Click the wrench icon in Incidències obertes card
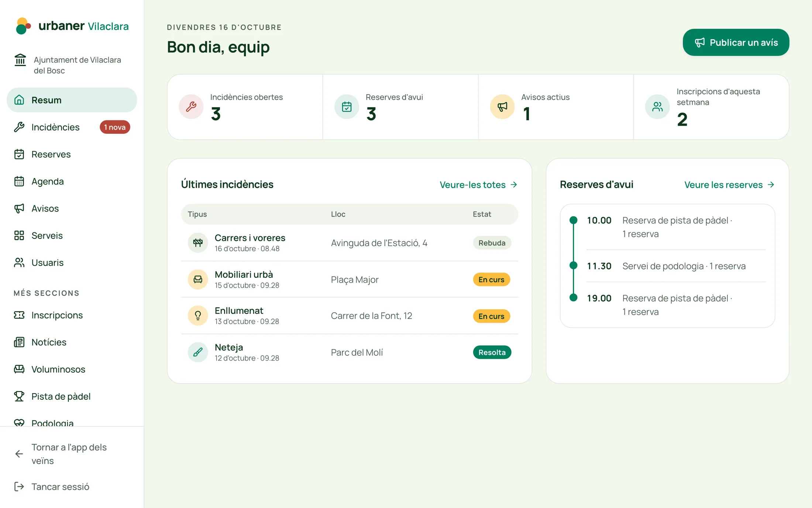The width and height of the screenshot is (812, 508). pos(191,107)
